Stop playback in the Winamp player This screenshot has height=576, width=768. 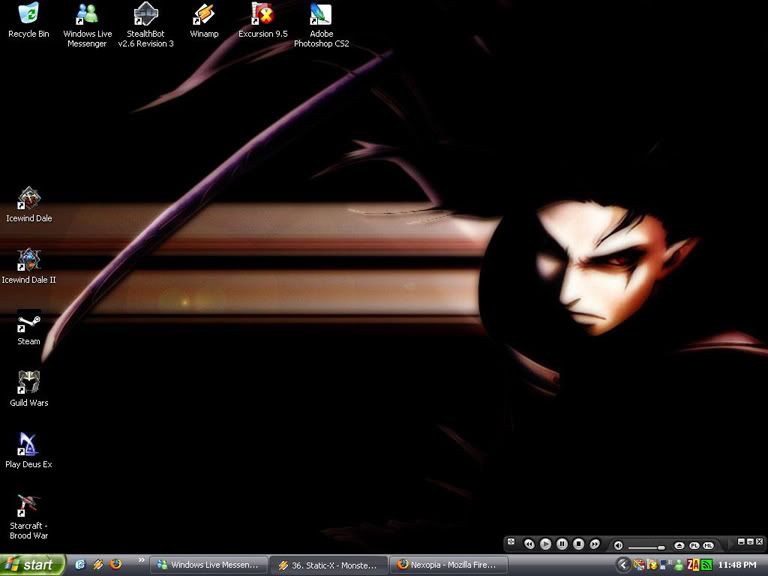pos(578,544)
